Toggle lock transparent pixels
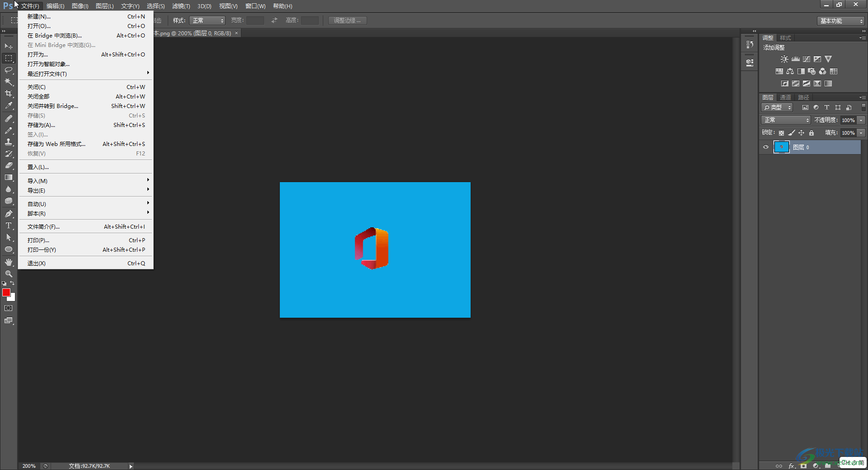The height and width of the screenshot is (470, 868). pos(781,133)
